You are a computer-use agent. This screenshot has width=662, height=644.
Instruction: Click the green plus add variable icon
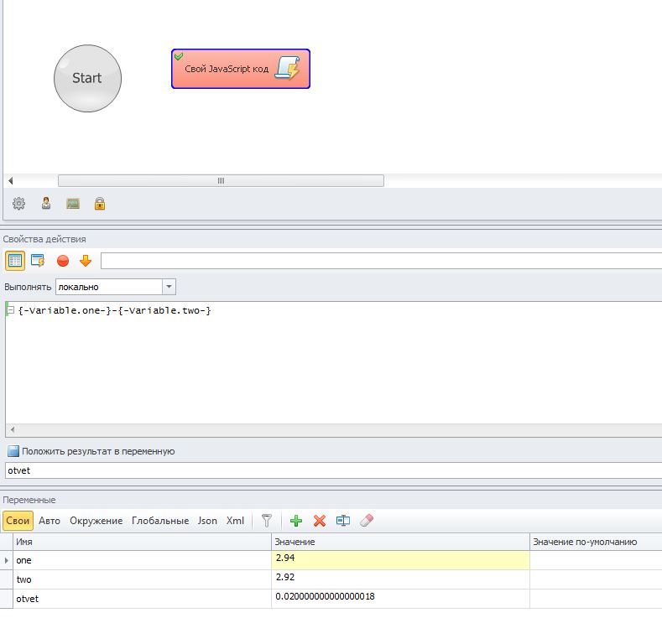tap(296, 521)
